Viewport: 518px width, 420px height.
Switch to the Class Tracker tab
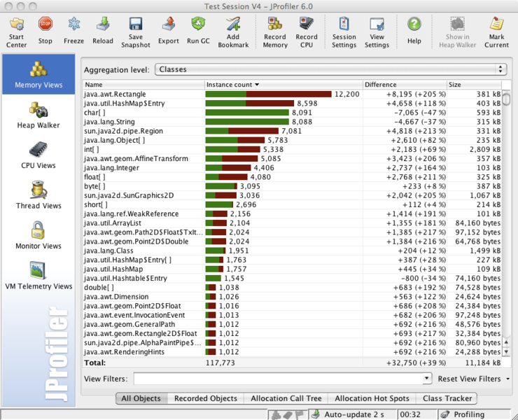(x=447, y=398)
